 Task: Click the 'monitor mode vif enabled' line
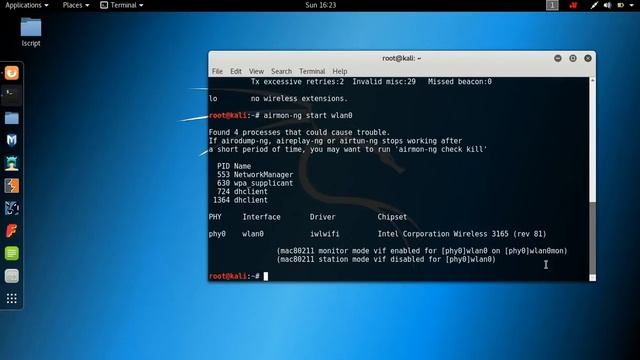422,251
